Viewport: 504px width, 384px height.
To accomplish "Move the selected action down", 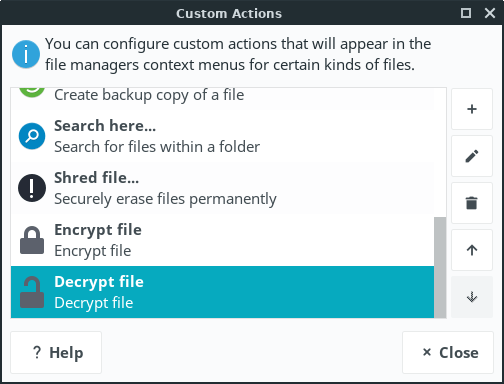I will pos(472,297).
